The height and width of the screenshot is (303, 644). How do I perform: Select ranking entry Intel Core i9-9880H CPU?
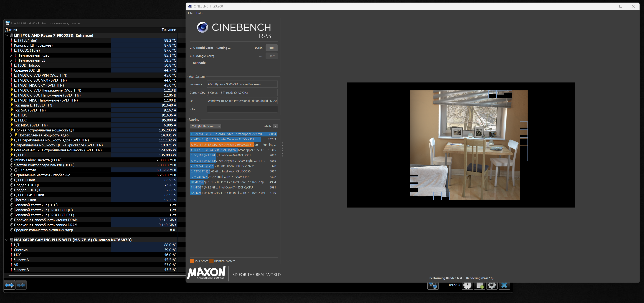click(x=233, y=155)
